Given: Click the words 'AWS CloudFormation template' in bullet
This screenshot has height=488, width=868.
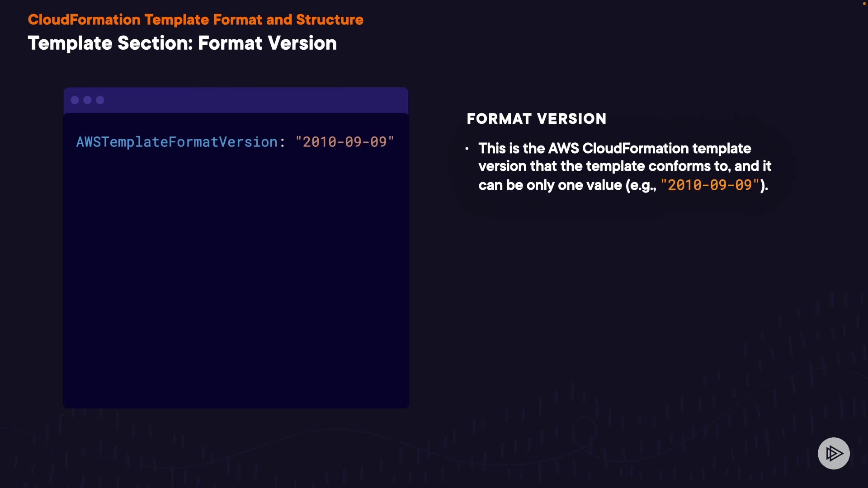Looking at the screenshot, I should [x=649, y=149].
